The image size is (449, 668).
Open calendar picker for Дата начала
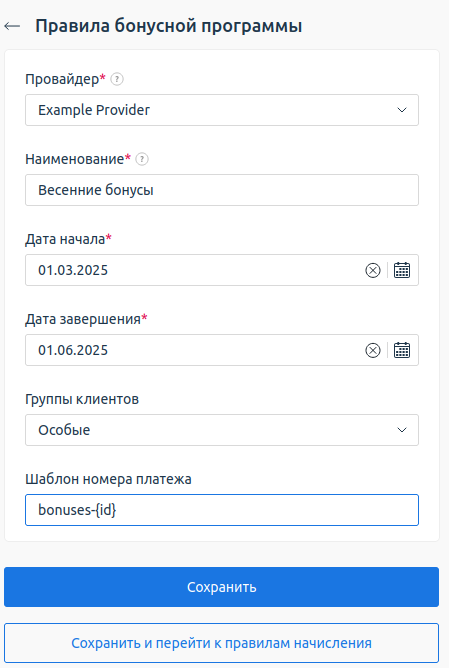pyautogui.click(x=402, y=270)
